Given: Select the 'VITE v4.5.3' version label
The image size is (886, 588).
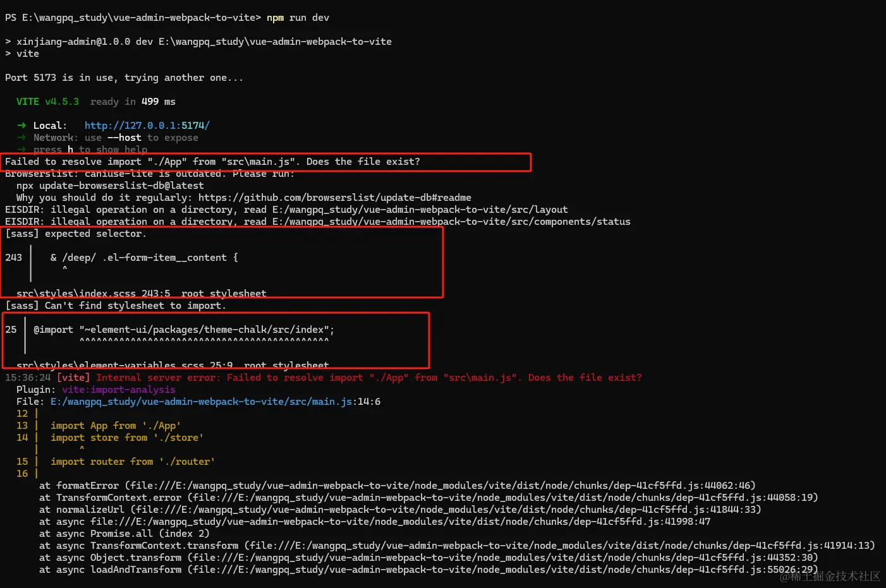Looking at the screenshot, I should pyautogui.click(x=47, y=102).
